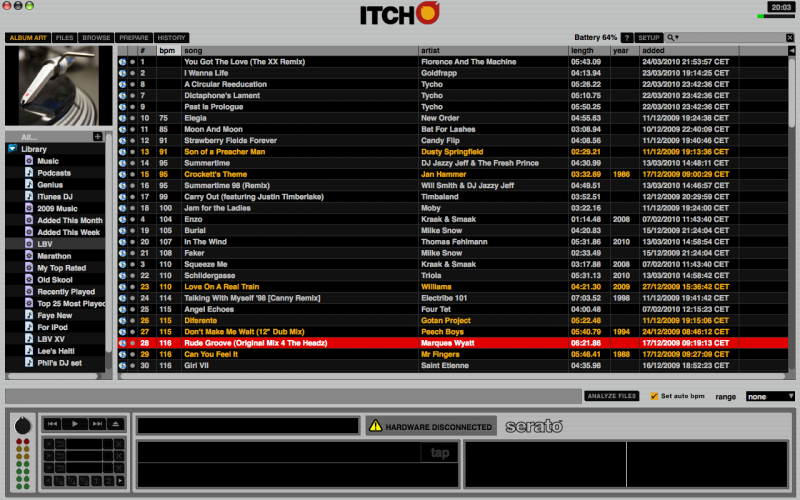The width and height of the screenshot is (800, 500).
Task: Click the All... crate filter field
Action: pos(48,137)
